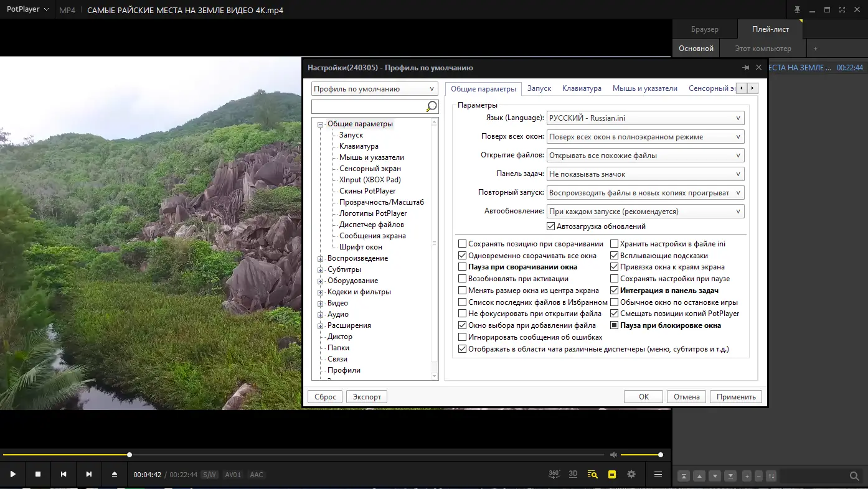Click the video seek bar progress handle
The image size is (868, 489).
pyautogui.click(x=130, y=455)
